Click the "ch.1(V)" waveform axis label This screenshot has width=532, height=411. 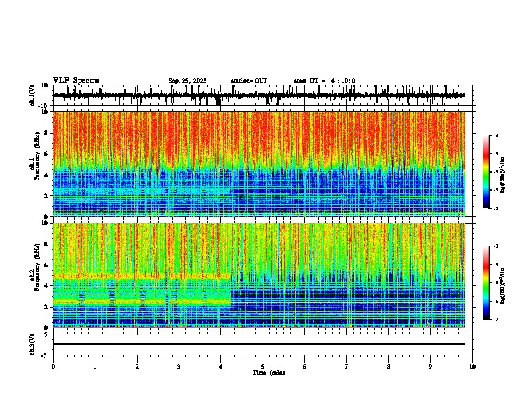pyautogui.click(x=32, y=95)
